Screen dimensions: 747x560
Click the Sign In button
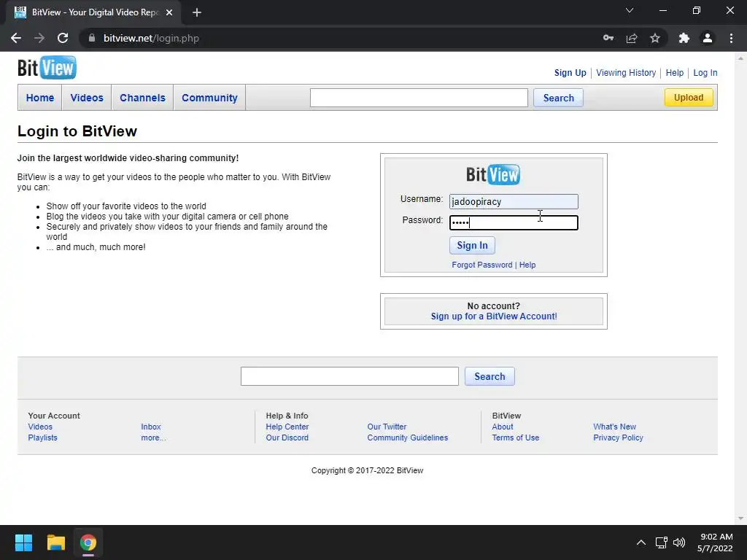click(x=472, y=245)
